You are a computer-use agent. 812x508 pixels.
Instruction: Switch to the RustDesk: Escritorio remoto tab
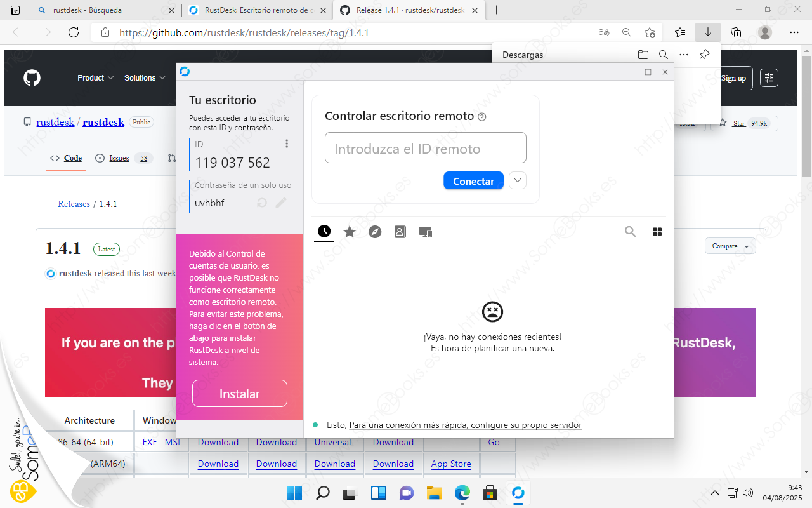click(256, 10)
